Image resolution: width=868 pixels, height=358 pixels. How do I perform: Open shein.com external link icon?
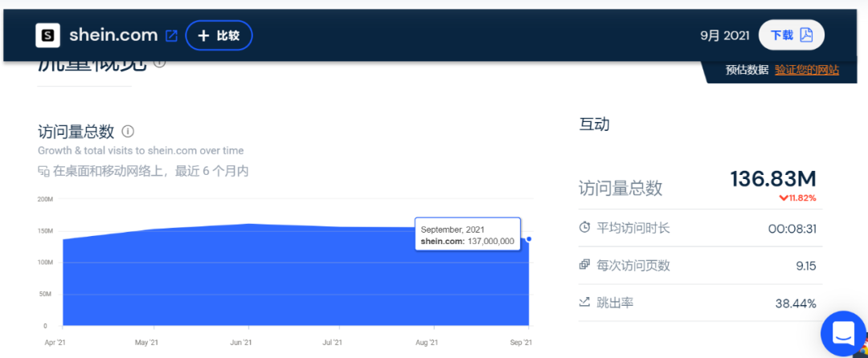[172, 36]
